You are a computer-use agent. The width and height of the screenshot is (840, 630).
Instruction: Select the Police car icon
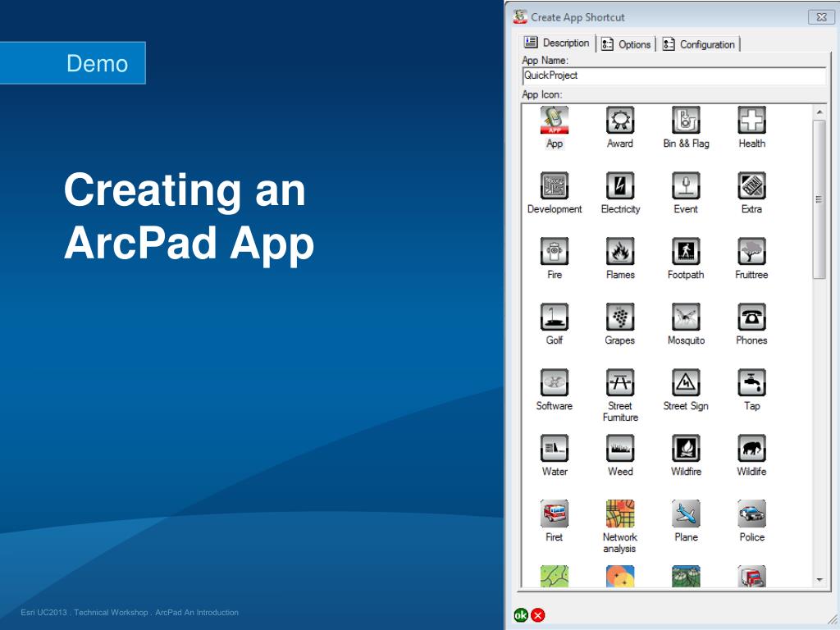(751, 514)
